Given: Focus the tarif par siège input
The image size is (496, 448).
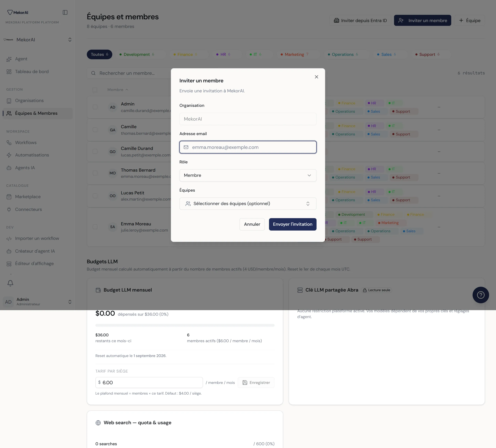Looking at the screenshot, I should point(149,383).
